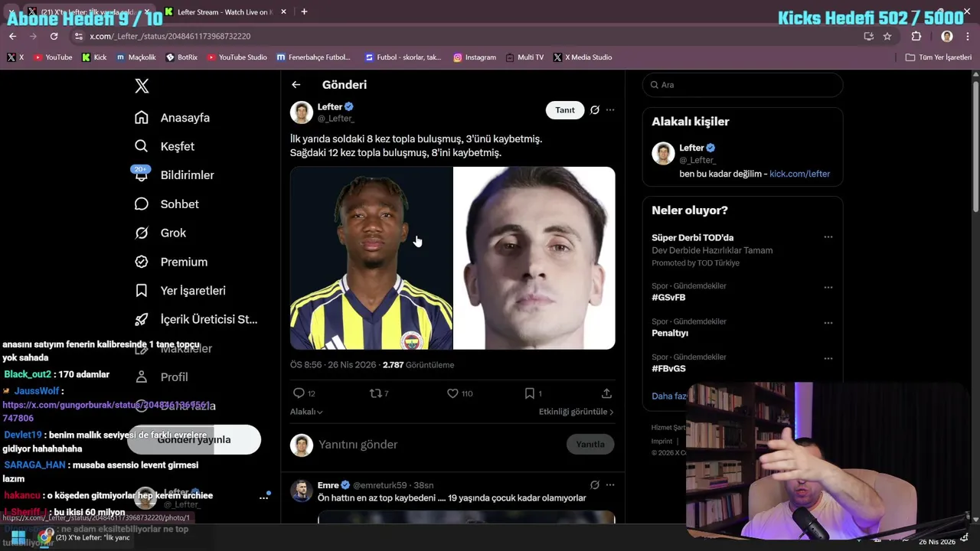Open Premium page

pyautogui.click(x=171, y=262)
